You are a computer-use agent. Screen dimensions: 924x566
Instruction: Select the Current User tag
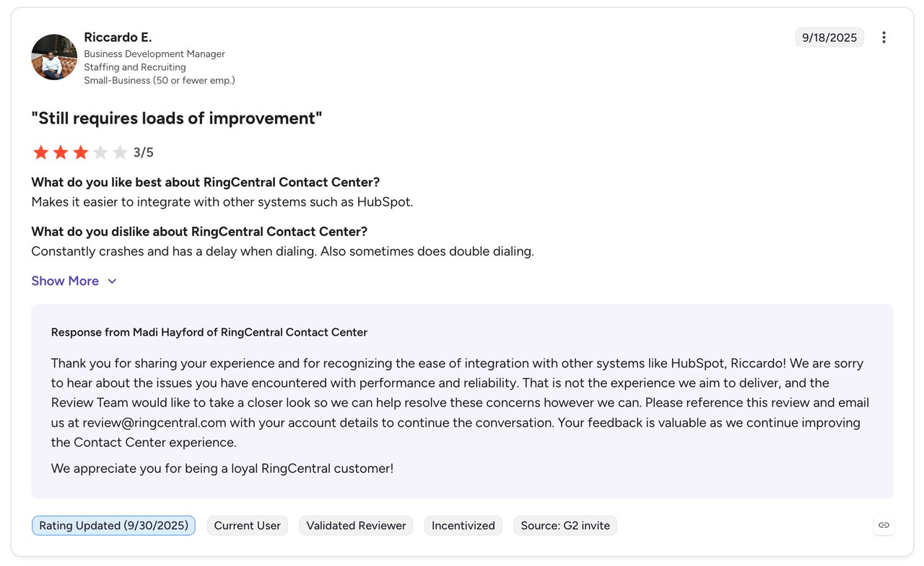[x=247, y=526]
